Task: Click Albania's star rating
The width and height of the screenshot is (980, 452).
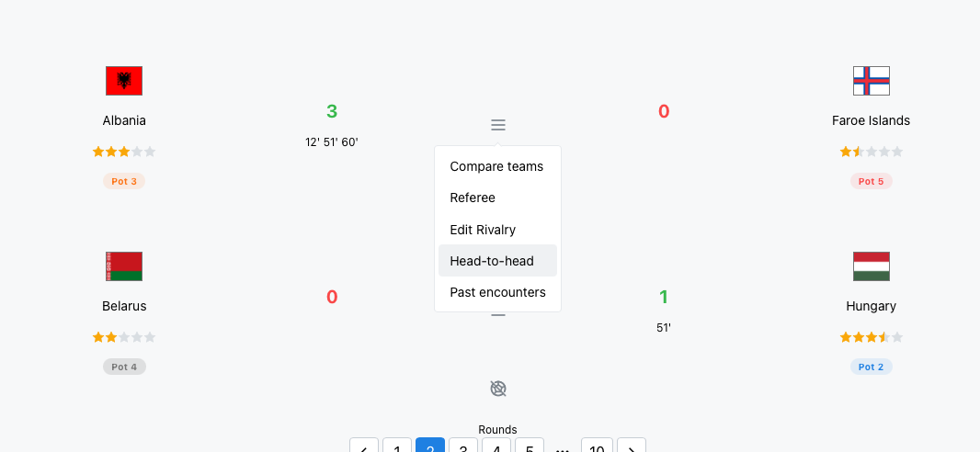Action: coord(124,152)
